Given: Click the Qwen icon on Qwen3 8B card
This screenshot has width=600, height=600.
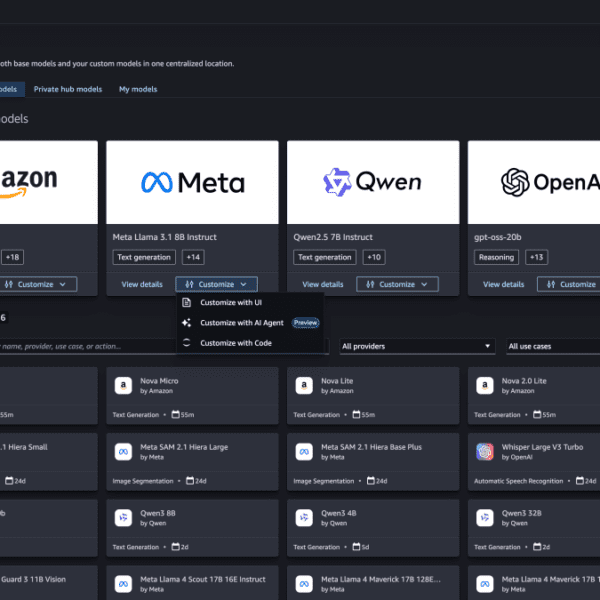Looking at the screenshot, I should pos(123,518).
